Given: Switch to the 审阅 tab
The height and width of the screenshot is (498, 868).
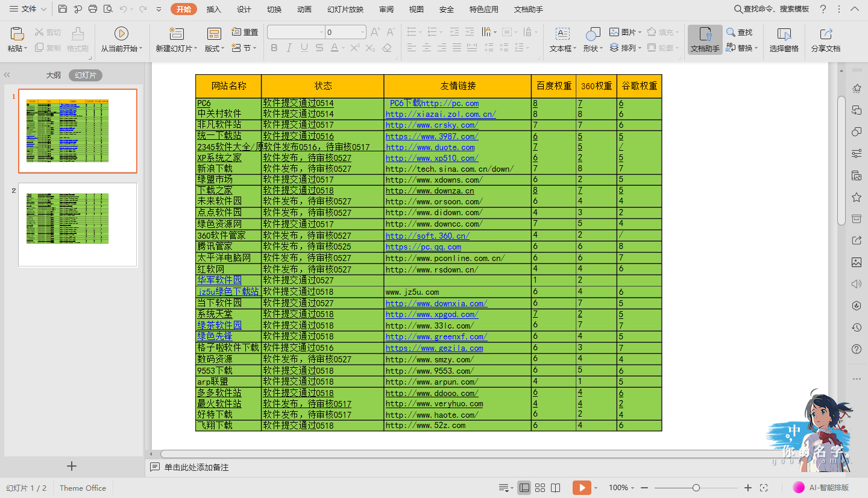Looking at the screenshot, I should pyautogui.click(x=386, y=10).
